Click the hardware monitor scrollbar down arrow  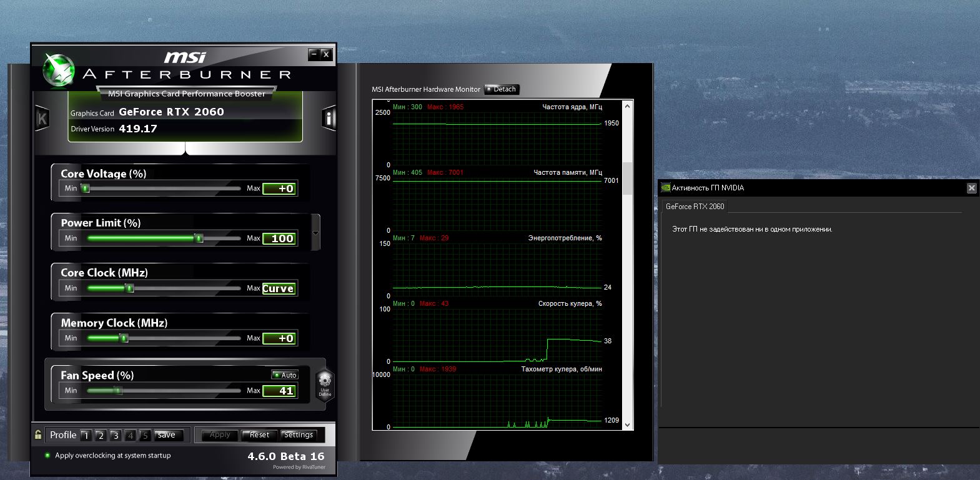(x=628, y=424)
